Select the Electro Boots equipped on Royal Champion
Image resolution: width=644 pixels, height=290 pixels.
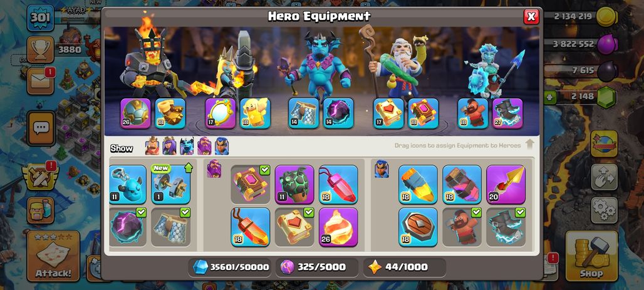click(x=507, y=113)
